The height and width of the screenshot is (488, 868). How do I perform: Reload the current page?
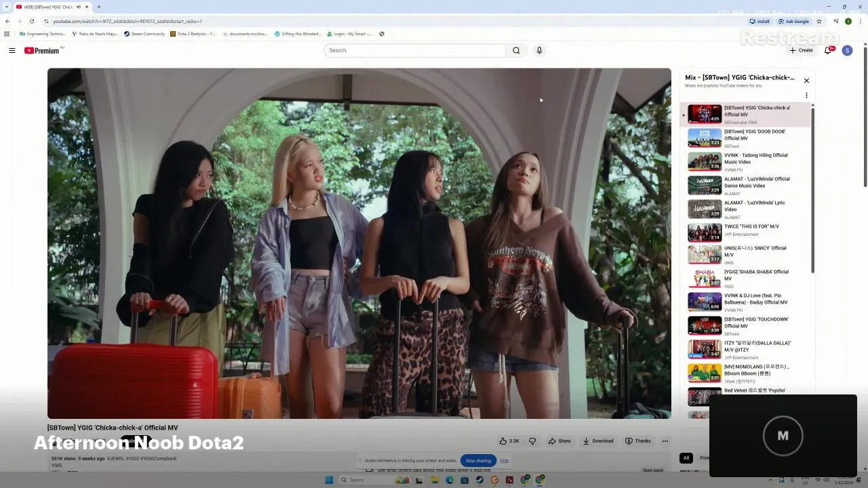(32, 21)
